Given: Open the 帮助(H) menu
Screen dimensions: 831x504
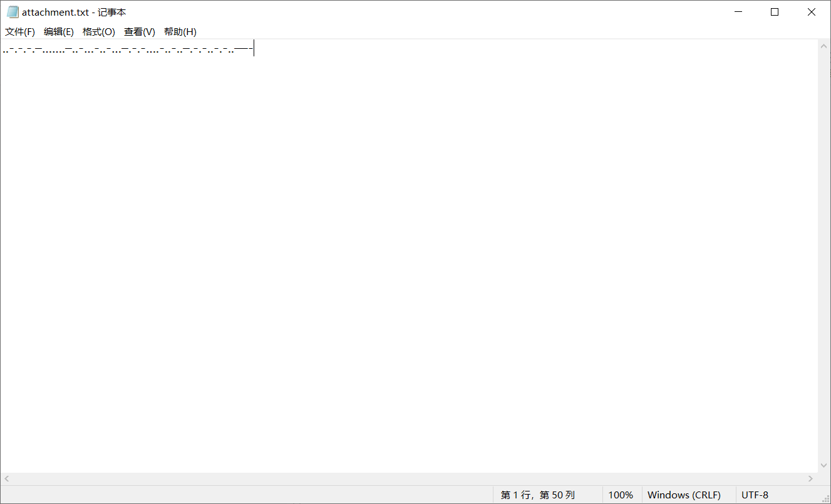Looking at the screenshot, I should 180,32.
